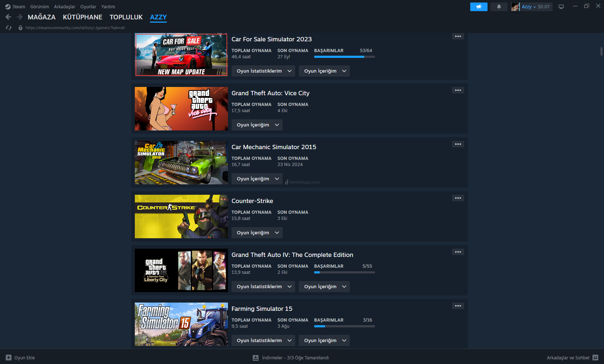Open the Azzy account dropdown
This screenshot has height=364, width=604.
click(528, 7)
